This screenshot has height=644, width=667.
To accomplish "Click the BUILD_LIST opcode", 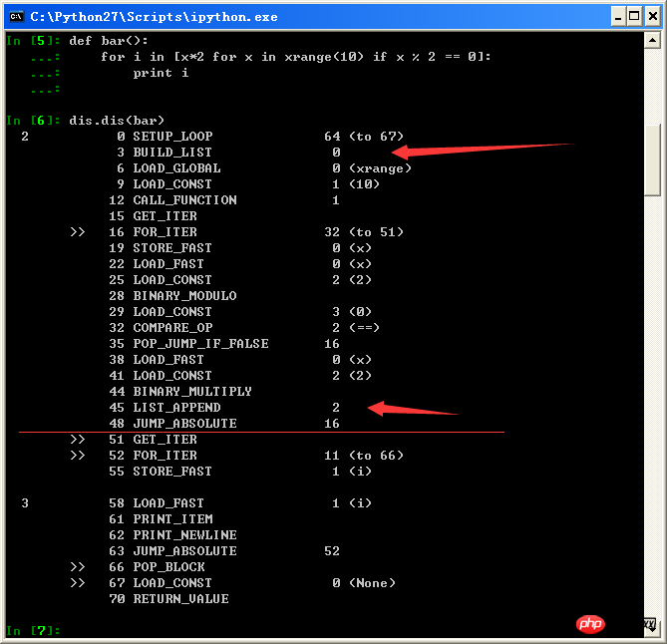I will pos(172,153).
